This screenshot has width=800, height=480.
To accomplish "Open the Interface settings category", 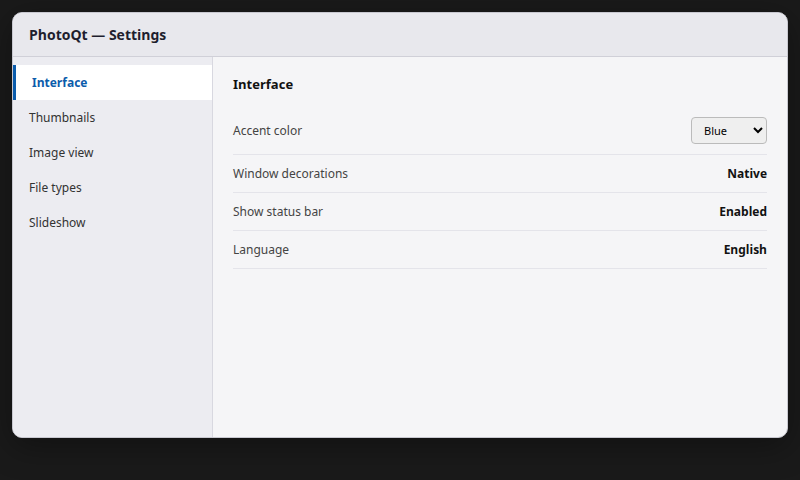I will pos(112,83).
